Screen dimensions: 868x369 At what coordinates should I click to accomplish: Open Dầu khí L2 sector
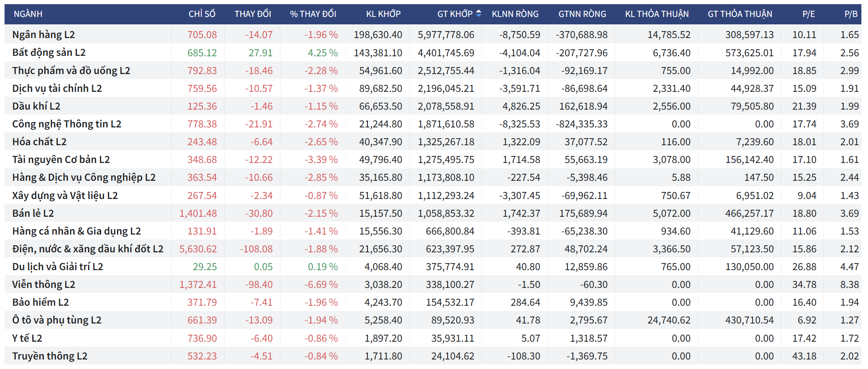point(36,106)
